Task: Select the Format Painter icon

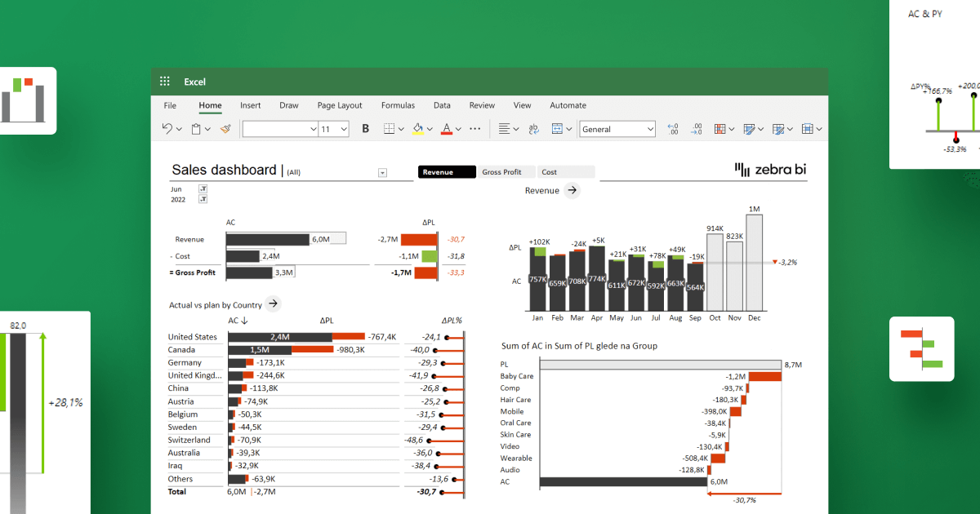Action: pos(225,128)
